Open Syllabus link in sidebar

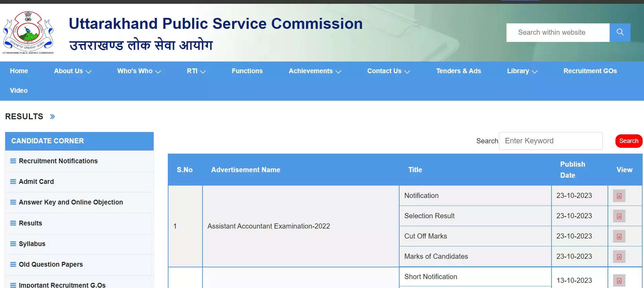[32, 244]
